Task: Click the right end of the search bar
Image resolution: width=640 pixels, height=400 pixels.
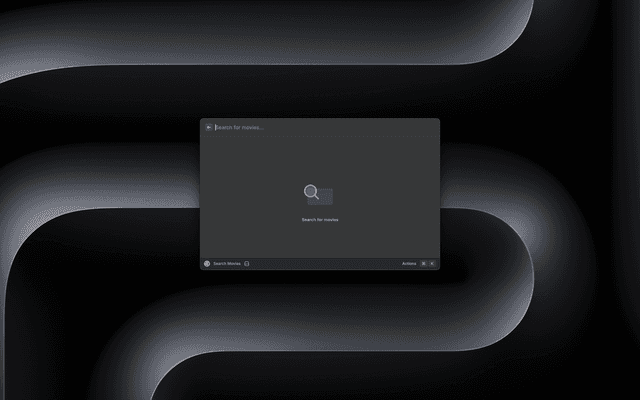Action: 420,127
